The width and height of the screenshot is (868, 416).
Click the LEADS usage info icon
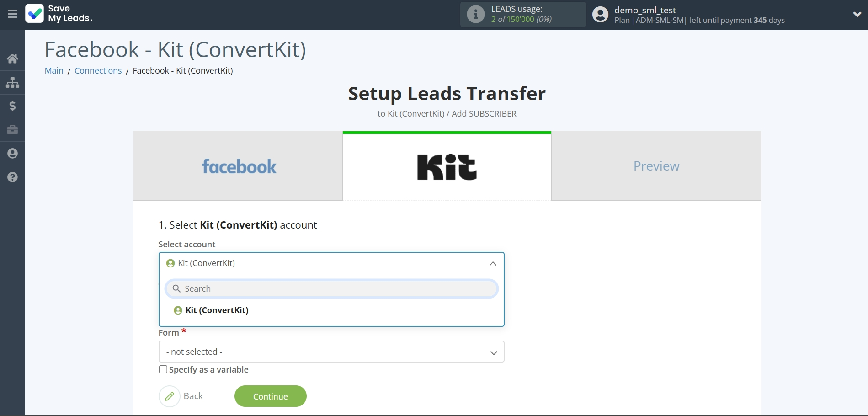coord(476,14)
